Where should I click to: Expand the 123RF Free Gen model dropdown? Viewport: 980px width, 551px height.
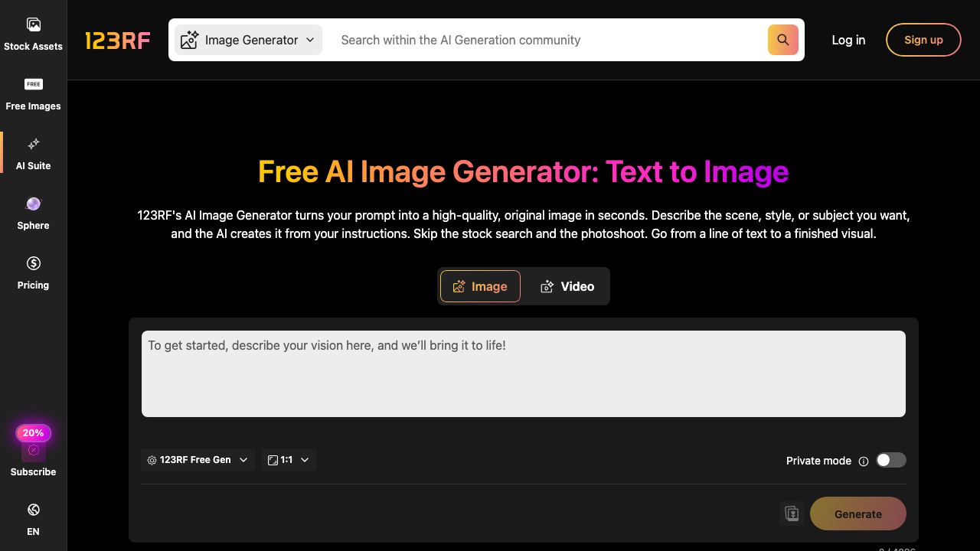click(x=198, y=460)
